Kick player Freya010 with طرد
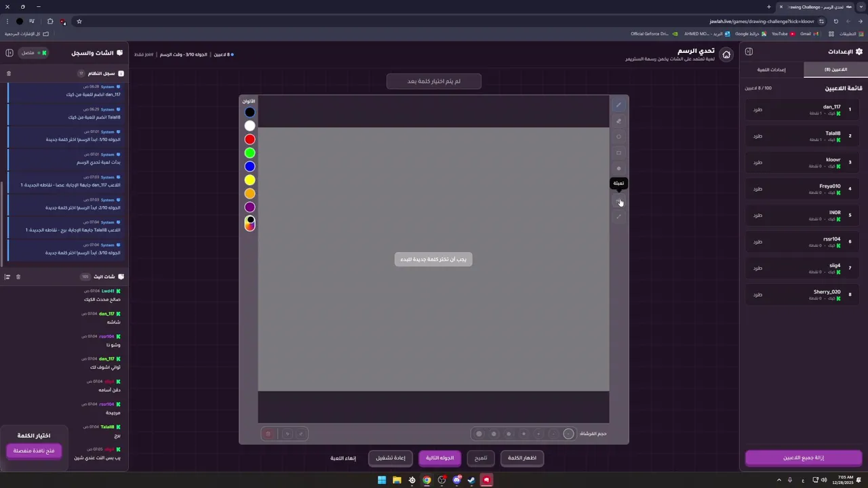 (x=757, y=189)
